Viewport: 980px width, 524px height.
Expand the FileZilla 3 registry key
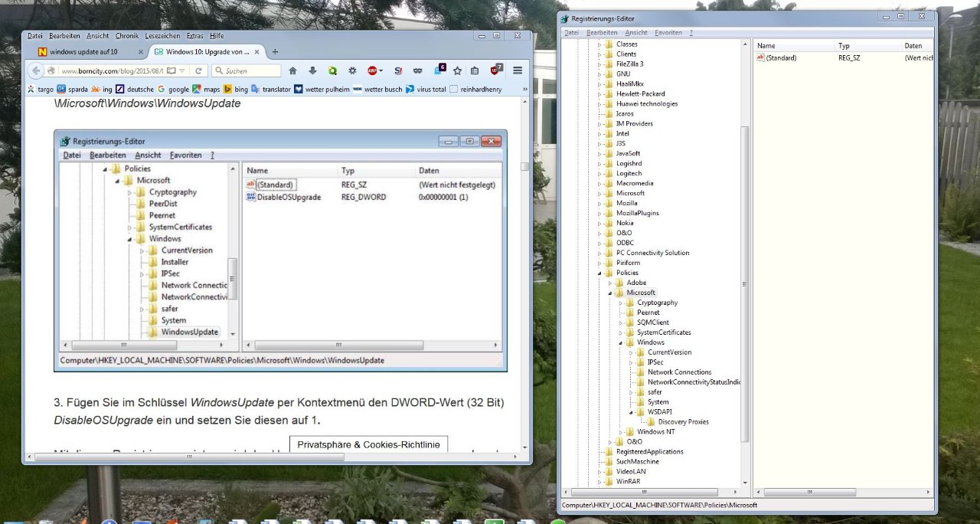(x=600, y=64)
